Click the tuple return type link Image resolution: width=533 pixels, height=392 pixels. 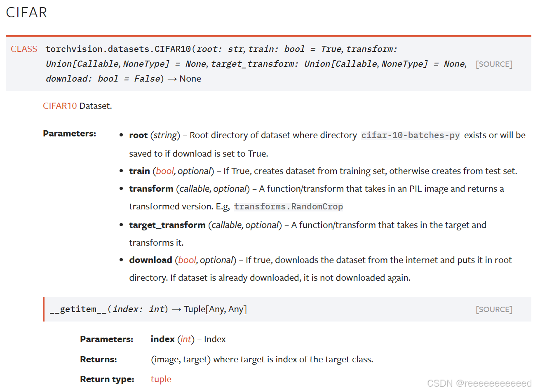[161, 379]
